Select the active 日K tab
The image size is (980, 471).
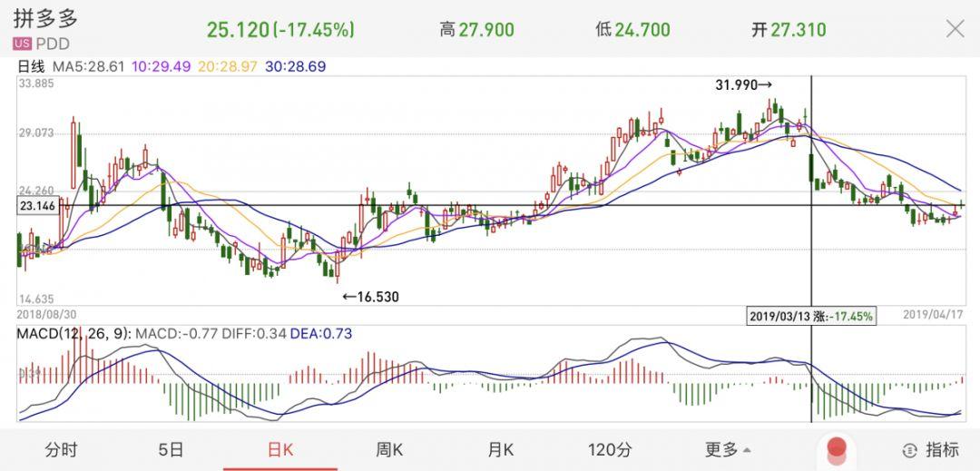[279, 449]
